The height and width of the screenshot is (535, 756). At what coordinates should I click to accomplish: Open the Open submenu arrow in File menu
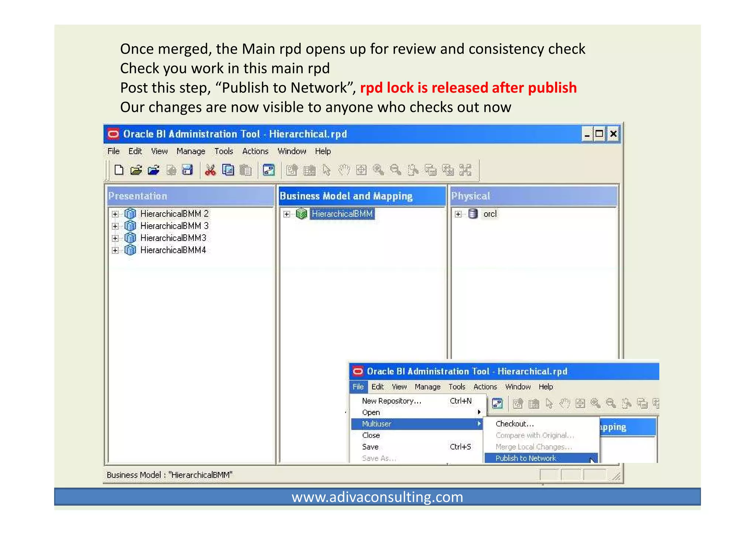[x=479, y=412]
